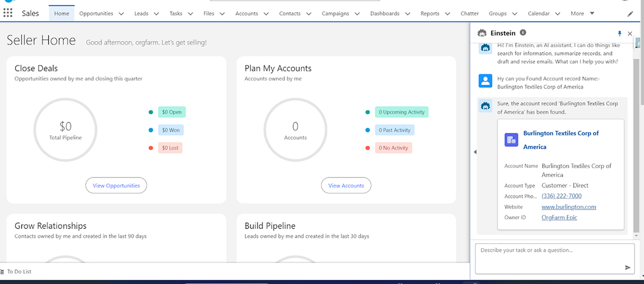Screen dimensions: 644x284
Task: Click the user avatar beside the account question
Action: click(485, 81)
